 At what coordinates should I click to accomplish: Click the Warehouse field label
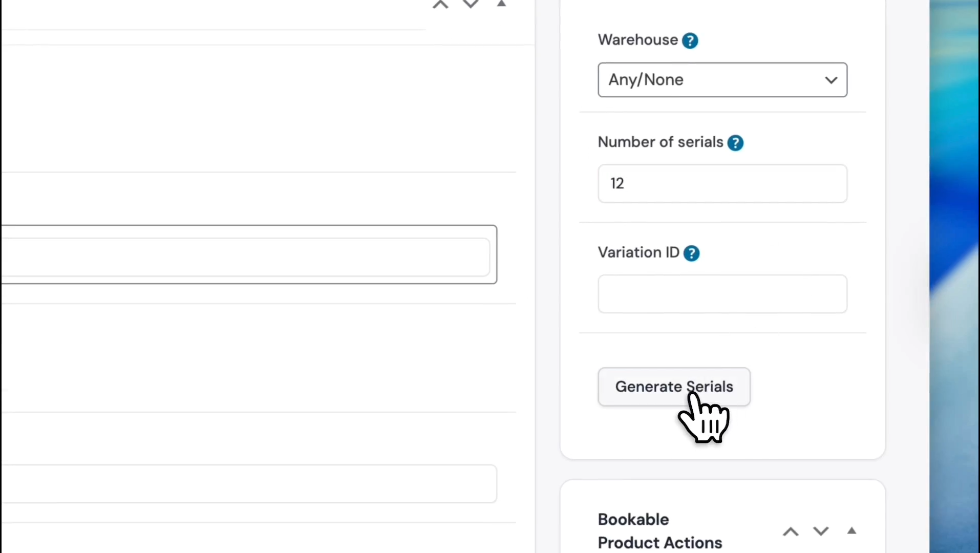click(637, 40)
